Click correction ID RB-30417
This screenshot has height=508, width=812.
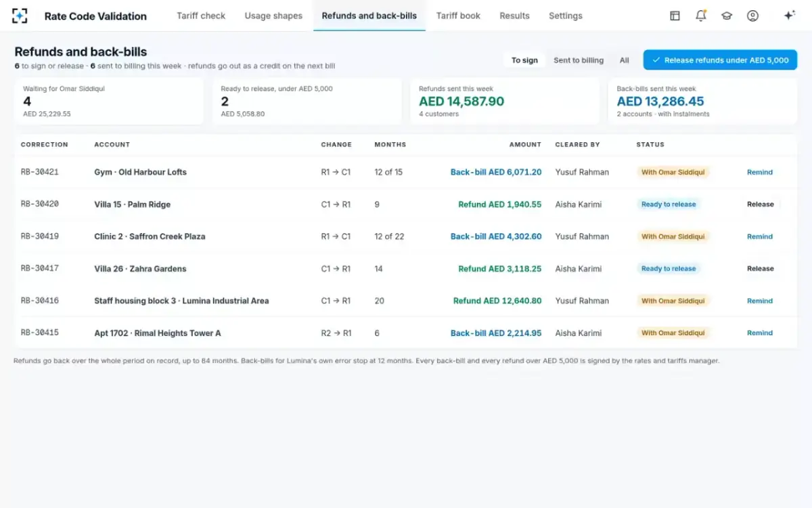40,268
